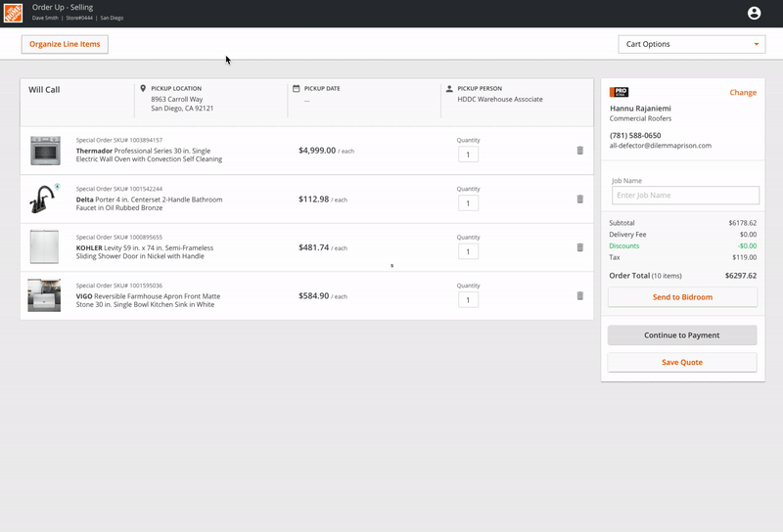Click Organize Line Items button
Screen dimensions: 783x532
click(65, 44)
